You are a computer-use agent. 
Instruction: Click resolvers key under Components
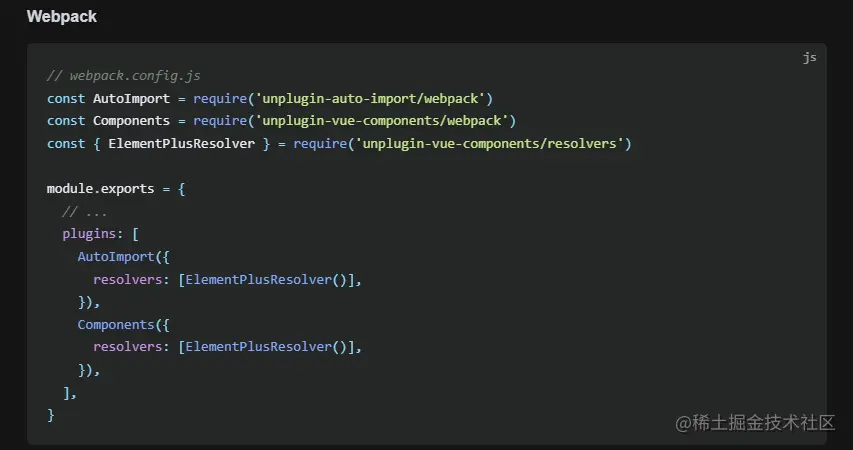point(127,347)
